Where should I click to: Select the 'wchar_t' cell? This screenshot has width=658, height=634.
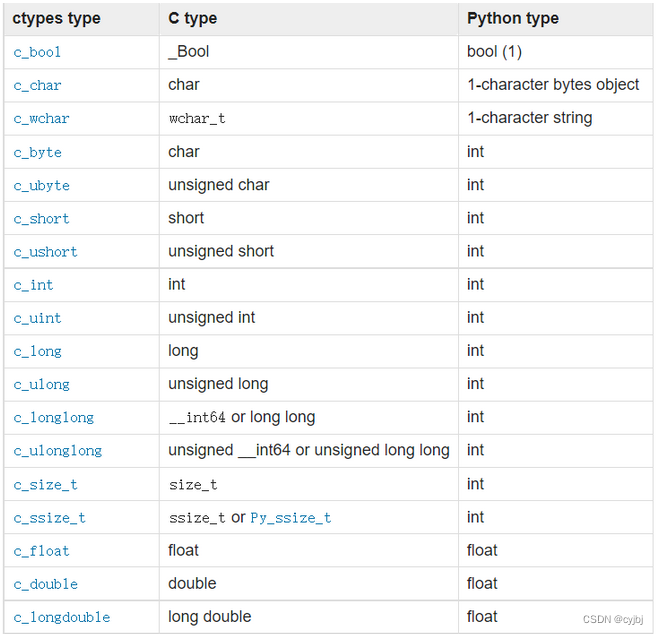tap(308, 118)
